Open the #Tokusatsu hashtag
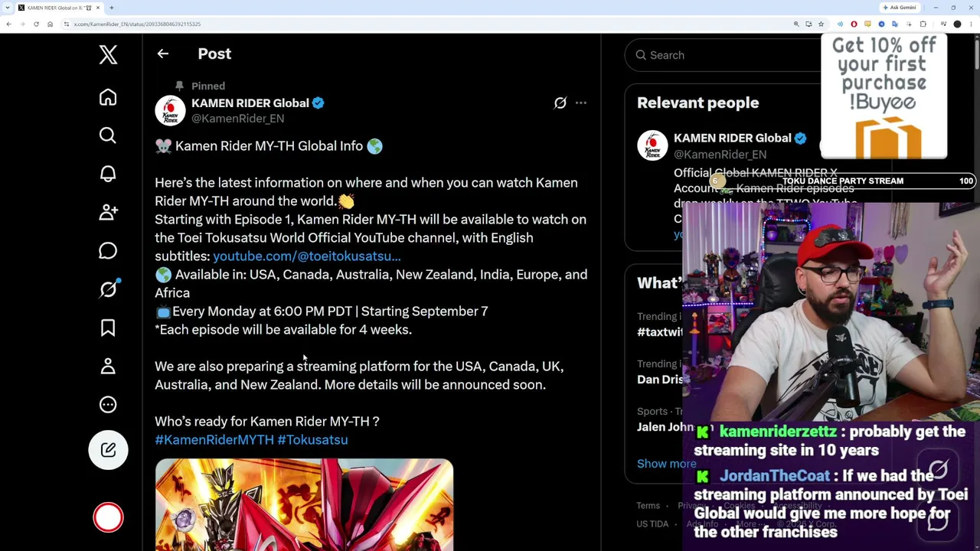980x551 pixels. pyautogui.click(x=312, y=440)
